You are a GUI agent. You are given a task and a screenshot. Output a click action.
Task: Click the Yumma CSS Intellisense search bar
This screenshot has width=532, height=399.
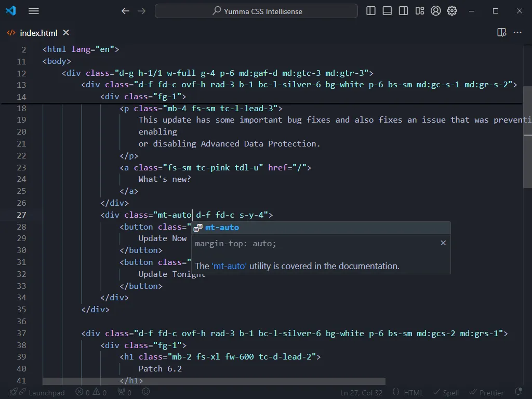click(256, 11)
